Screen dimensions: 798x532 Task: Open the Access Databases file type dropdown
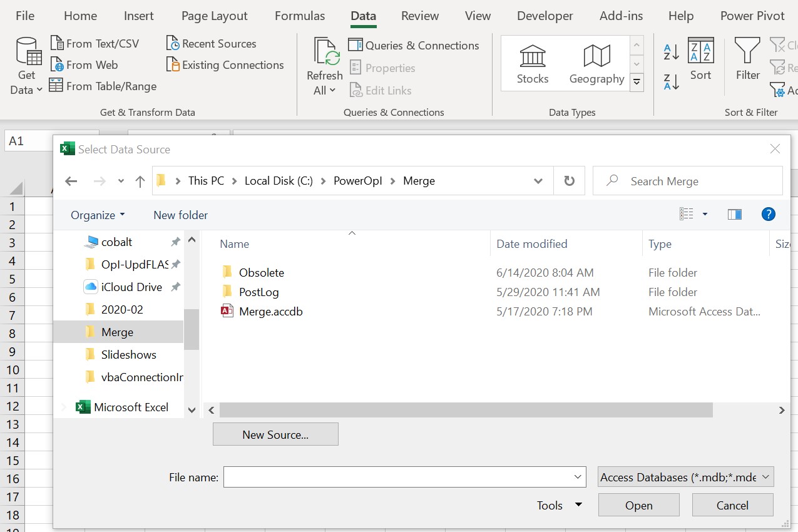coord(686,477)
